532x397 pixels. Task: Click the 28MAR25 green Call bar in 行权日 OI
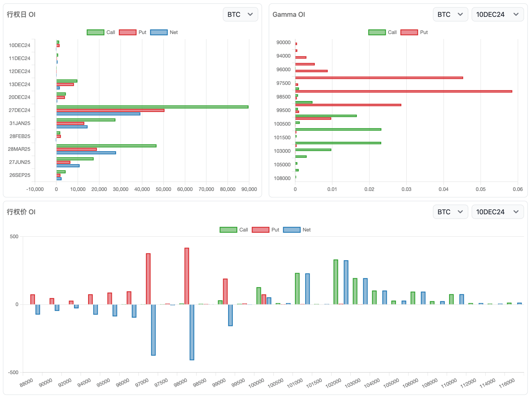coord(106,146)
